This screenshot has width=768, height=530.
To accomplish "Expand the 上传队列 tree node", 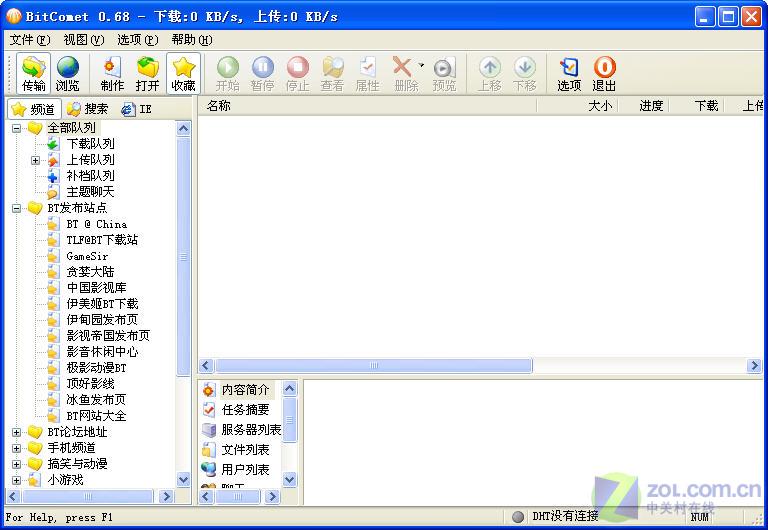I will (35, 160).
